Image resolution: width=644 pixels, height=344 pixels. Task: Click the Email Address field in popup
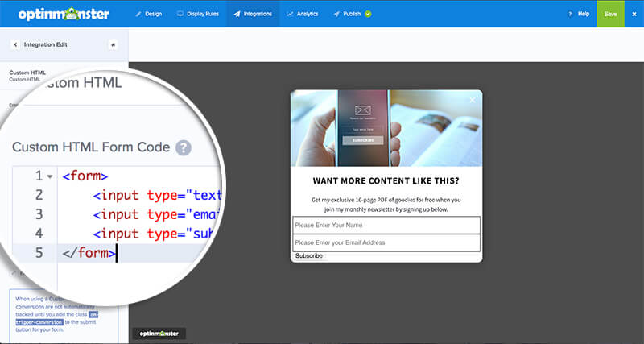point(386,242)
